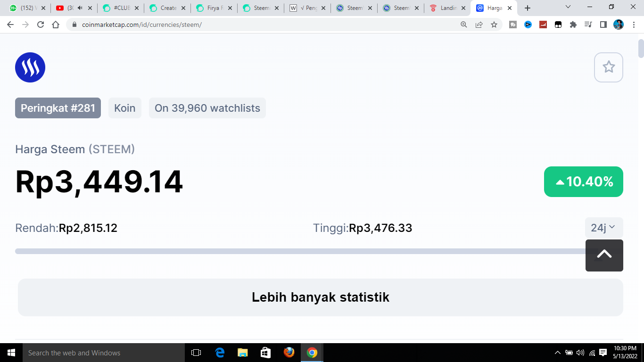The height and width of the screenshot is (362, 644).
Task: Open File Explorer from taskbar
Action: pos(242,353)
